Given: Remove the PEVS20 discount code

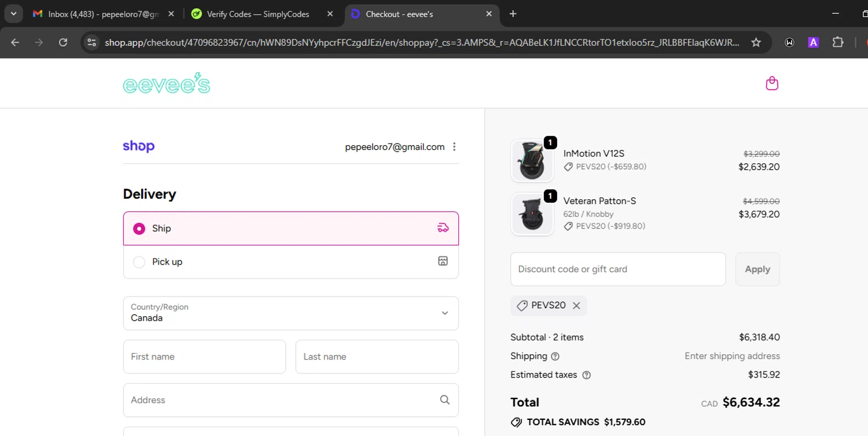Looking at the screenshot, I should pos(576,306).
